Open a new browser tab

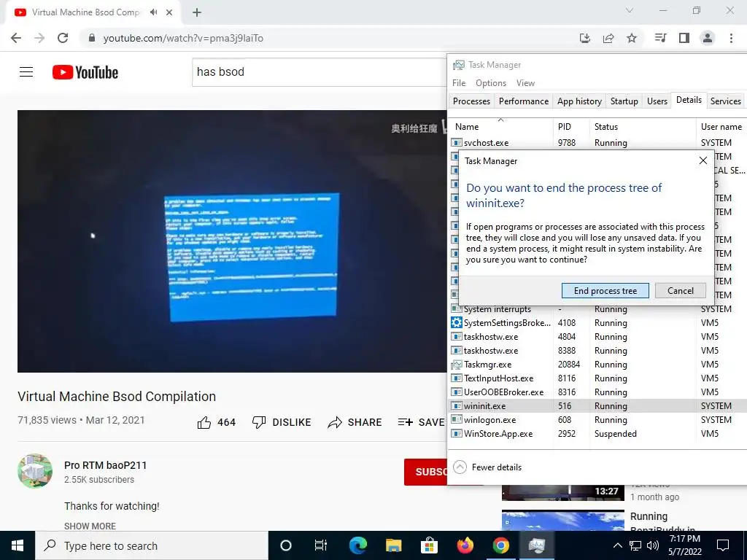pyautogui.click(x=197, y=12)
